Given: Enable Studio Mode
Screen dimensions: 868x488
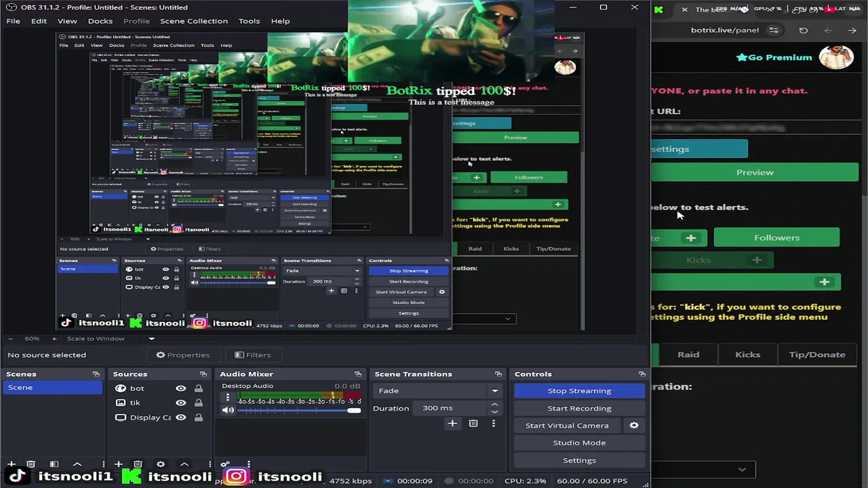Looking at the screenshot, I should point(579,443).
